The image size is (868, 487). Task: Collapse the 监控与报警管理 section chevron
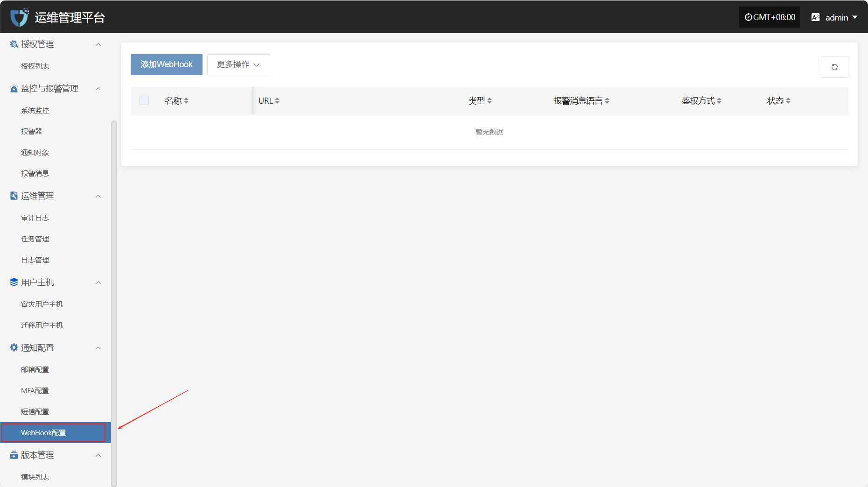pos(98,89)
